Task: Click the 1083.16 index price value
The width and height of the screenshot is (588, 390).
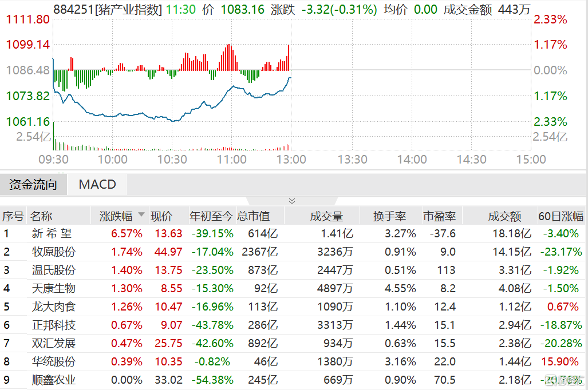Action: [243, 9]
